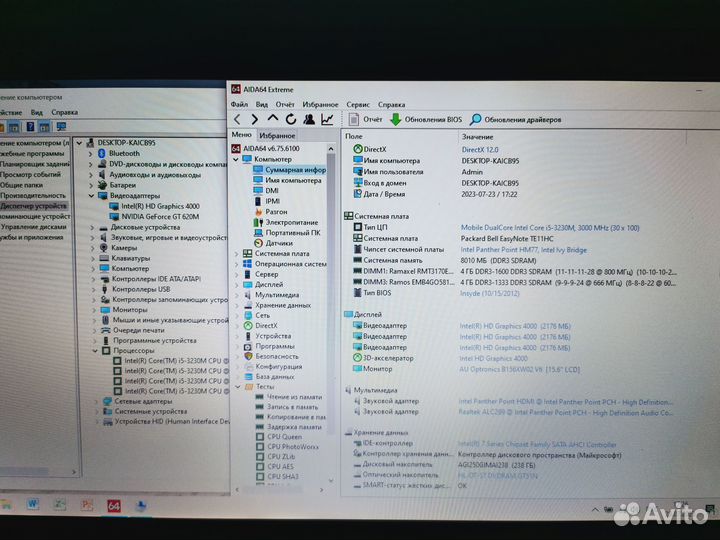Collapse the Видеоадаптеры device category
Screen dimensions: 720x540
pyautogui.click(x=91, y=196)
